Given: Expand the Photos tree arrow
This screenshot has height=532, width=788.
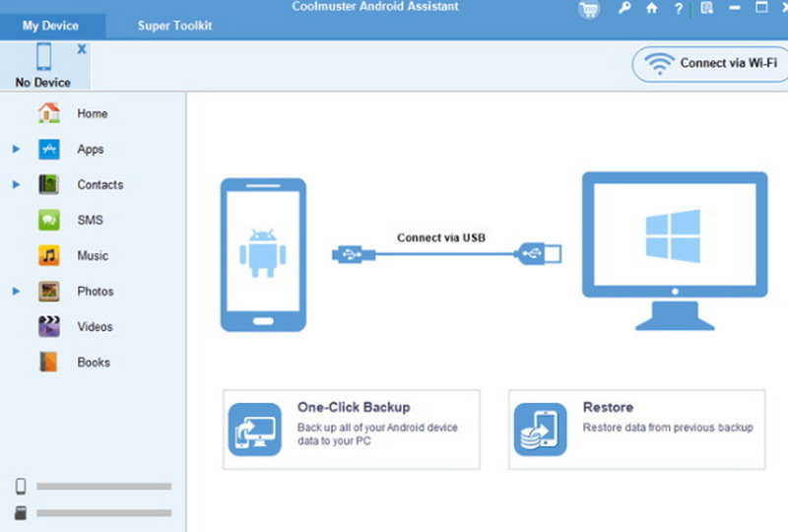Looking at the screenshot, I should (16, 292).
